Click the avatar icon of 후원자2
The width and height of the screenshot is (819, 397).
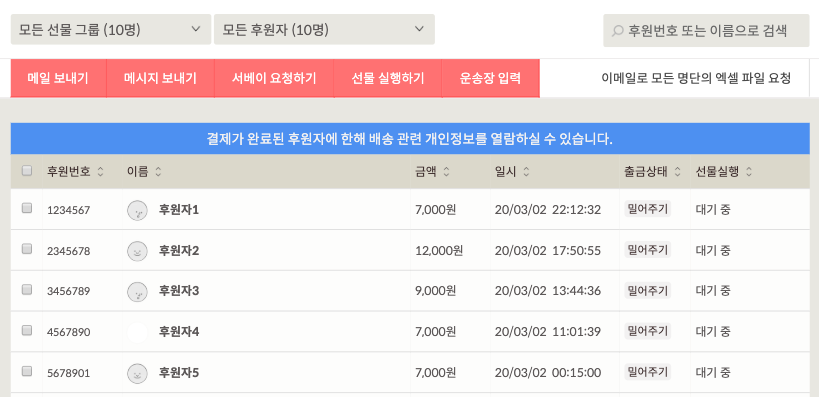coord(137,251)
